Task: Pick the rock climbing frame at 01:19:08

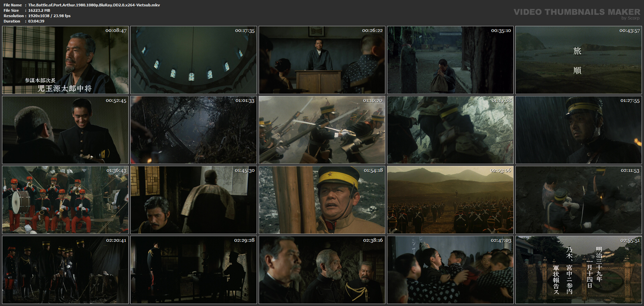Action: pyautogui.click(x=450, y=130)
